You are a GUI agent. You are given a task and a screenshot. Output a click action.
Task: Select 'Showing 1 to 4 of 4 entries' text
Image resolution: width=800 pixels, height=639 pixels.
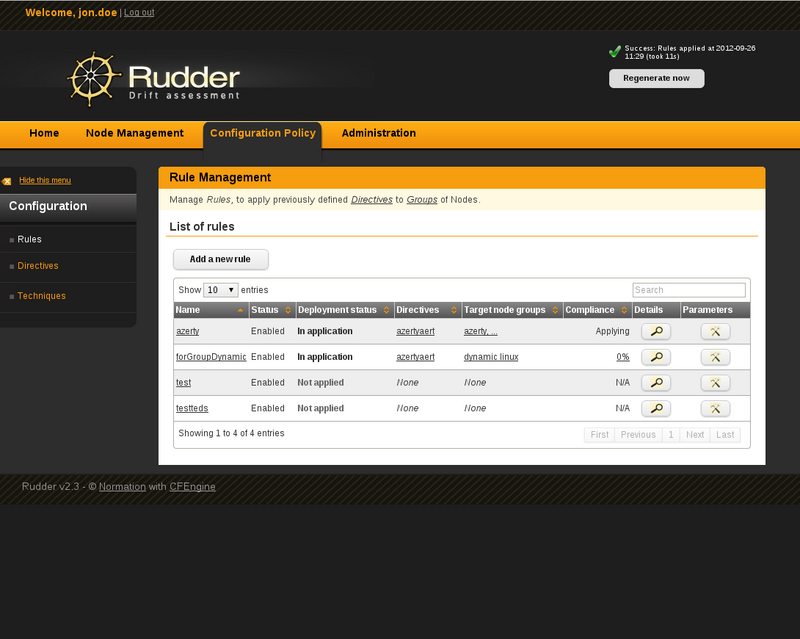[231, 433]
